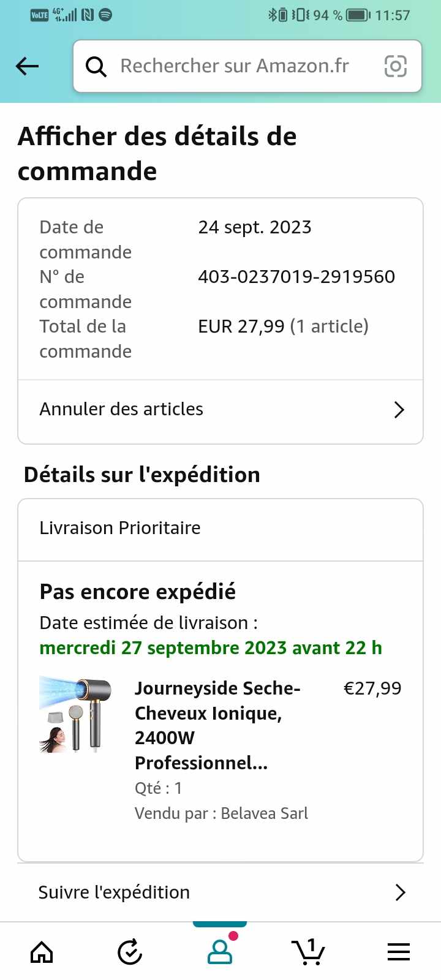Expand the Annuler des articles chevron
The image size is (441, 980).
pos(399,410)
